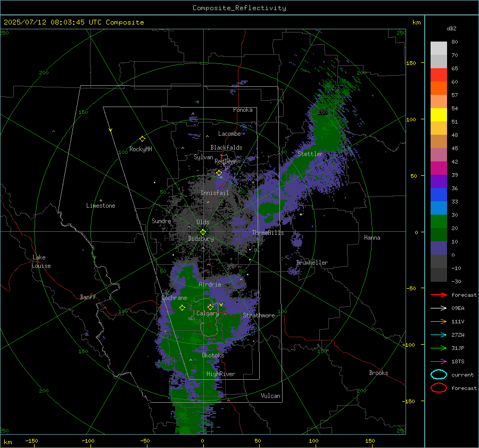Image resolution: width=479 pixels, height=448 pixels.
Task: Click the Hanna town label
Action: tap(372, 238)
